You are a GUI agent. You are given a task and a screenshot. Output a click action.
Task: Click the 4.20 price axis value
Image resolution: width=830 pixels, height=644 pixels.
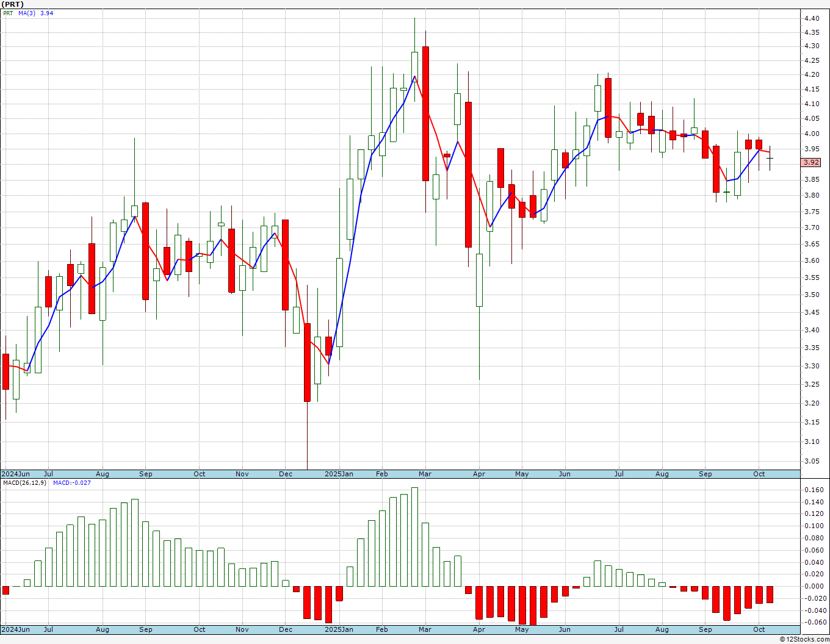point(812,74)
